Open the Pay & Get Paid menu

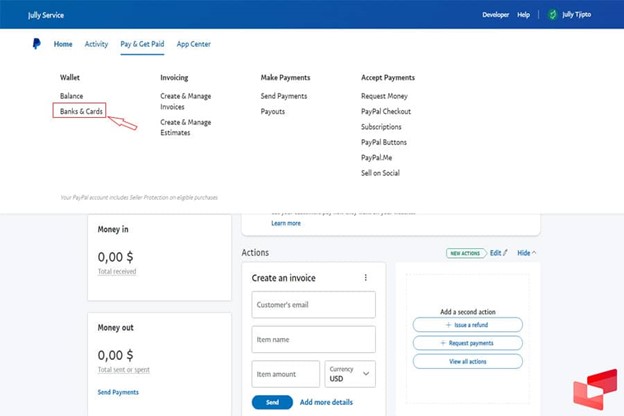tap(143, 44)
